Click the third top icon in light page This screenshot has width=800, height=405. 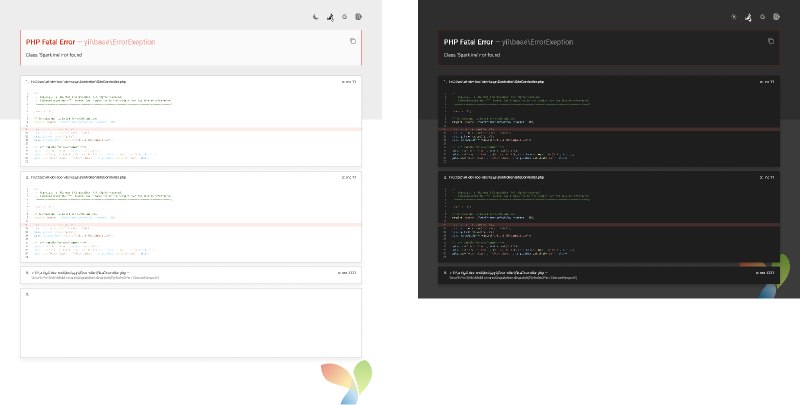click(x=344, y=17)
